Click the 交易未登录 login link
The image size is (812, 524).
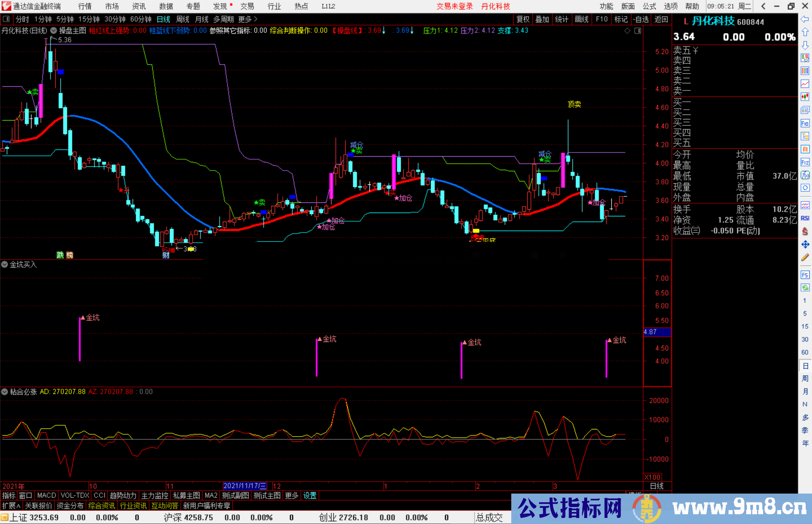[454, 6]
